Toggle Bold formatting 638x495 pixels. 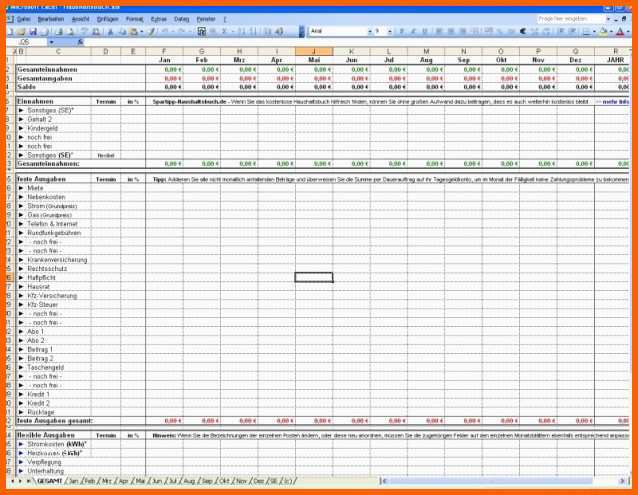(402, 31)
